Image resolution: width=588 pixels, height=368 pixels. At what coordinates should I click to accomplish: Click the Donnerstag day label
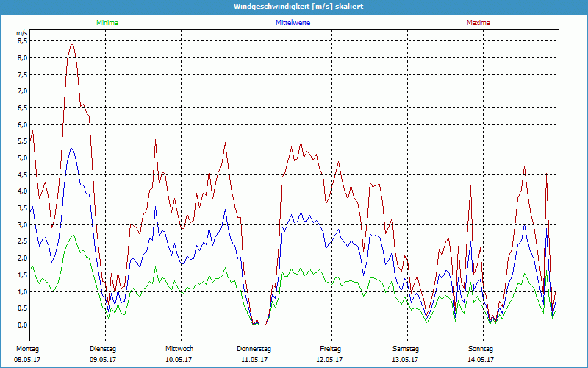[254, 349]
